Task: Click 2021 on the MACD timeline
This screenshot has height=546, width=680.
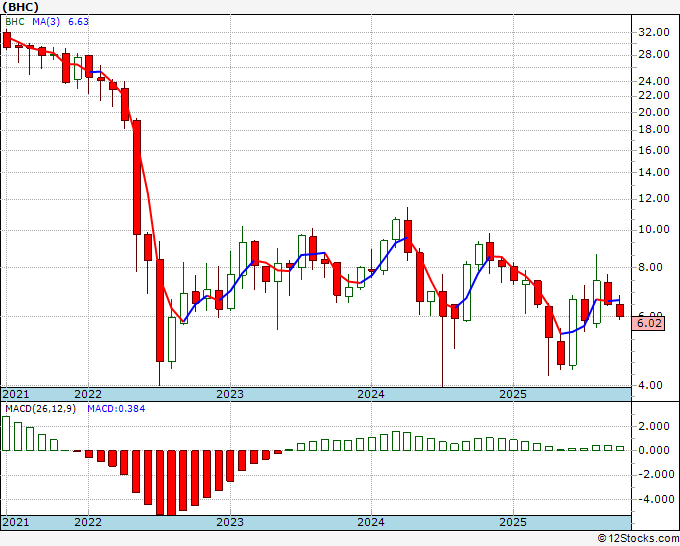Action: [15, 522]
